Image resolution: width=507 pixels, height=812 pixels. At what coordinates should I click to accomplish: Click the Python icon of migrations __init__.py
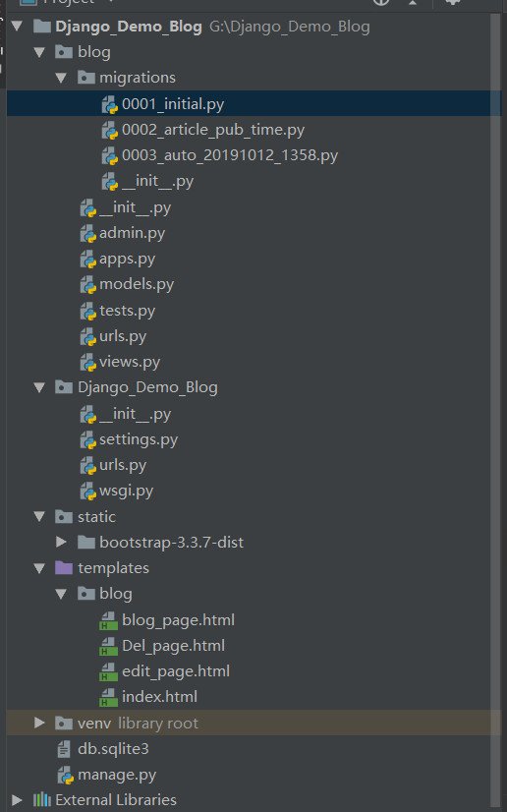(110, 181)
